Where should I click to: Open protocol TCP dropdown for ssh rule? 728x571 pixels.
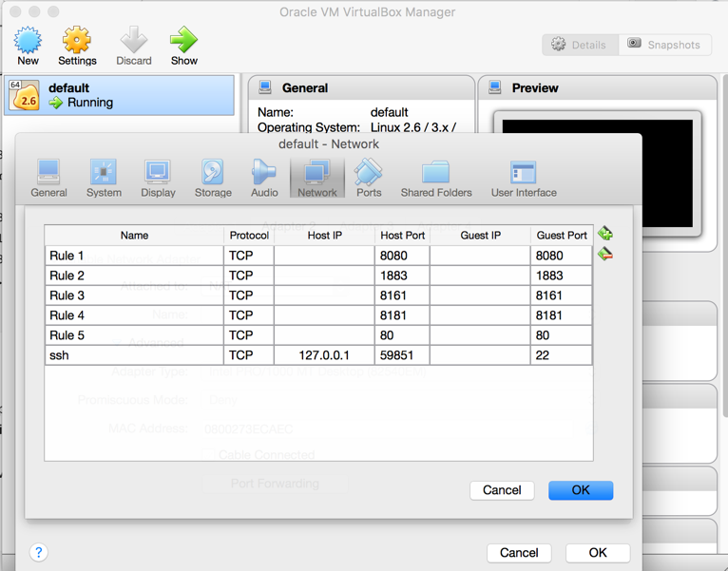click(x=249, y=355)
